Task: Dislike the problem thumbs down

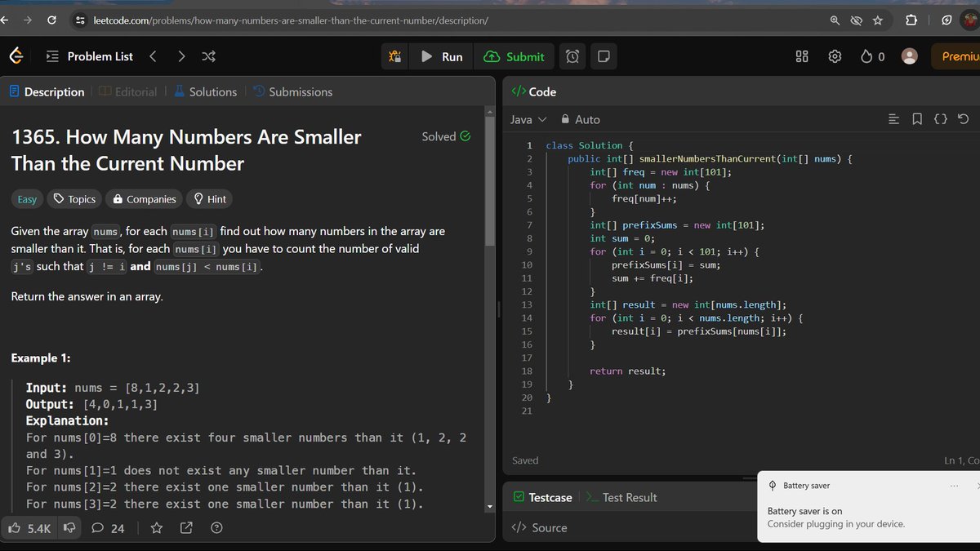Action: (69, 528)
